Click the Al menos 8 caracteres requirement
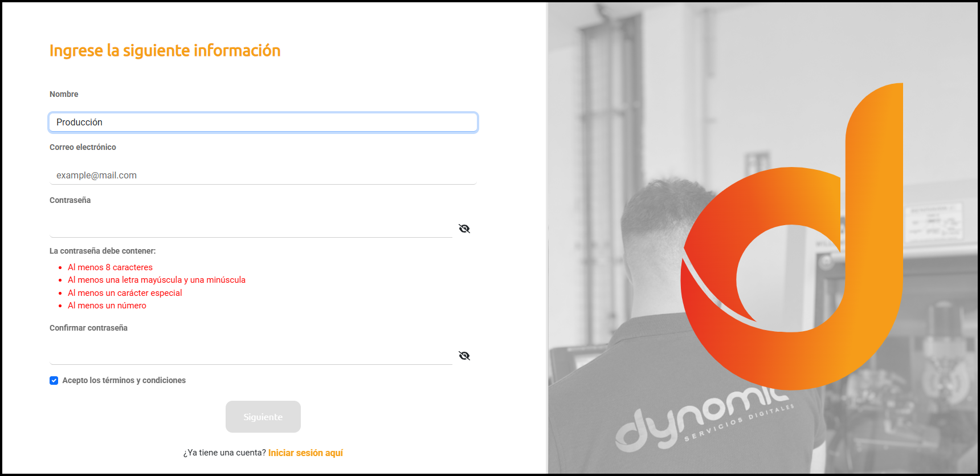The width and height of the screenshot is (980, 476). click(110, 267)
